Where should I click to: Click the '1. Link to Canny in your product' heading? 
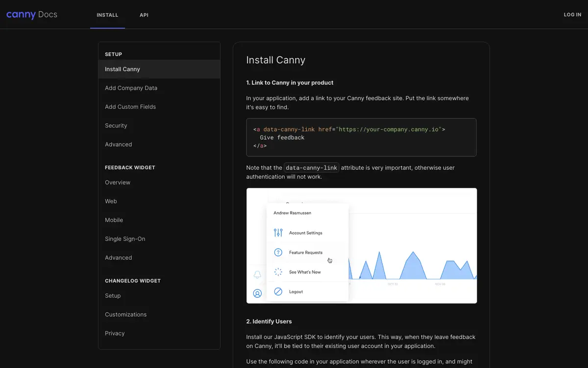290,82
